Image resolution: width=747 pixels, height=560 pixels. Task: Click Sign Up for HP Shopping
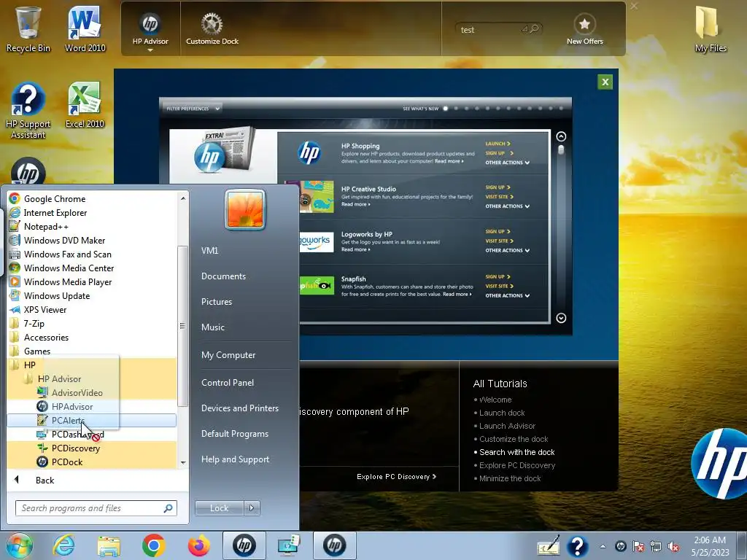click(x=499, y=153)
